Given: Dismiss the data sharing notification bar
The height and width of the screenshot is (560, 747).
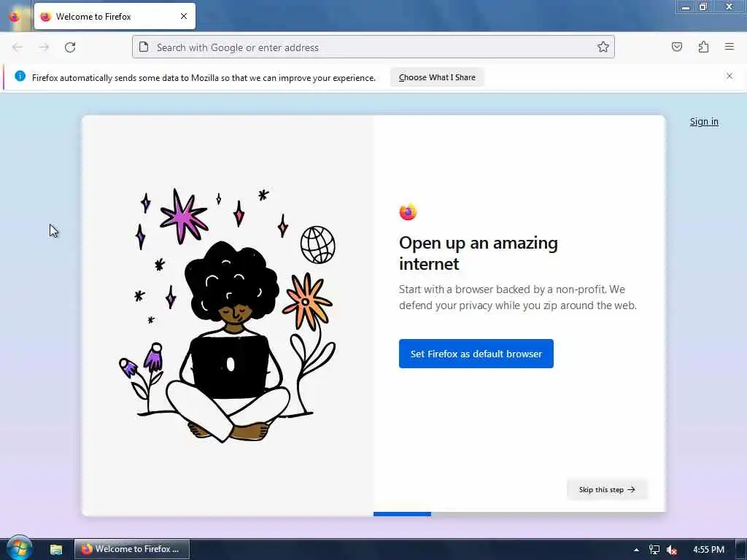Looking at the screenshot, I should pos(729,76).
